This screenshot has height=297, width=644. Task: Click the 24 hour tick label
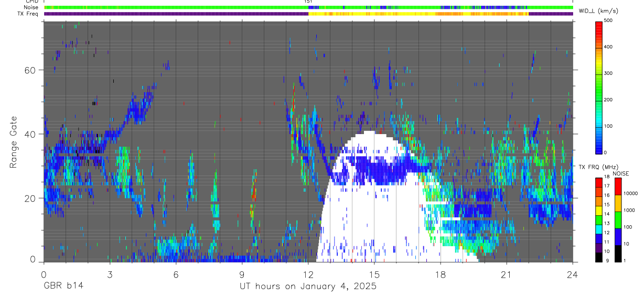click(x=573, y=274)
